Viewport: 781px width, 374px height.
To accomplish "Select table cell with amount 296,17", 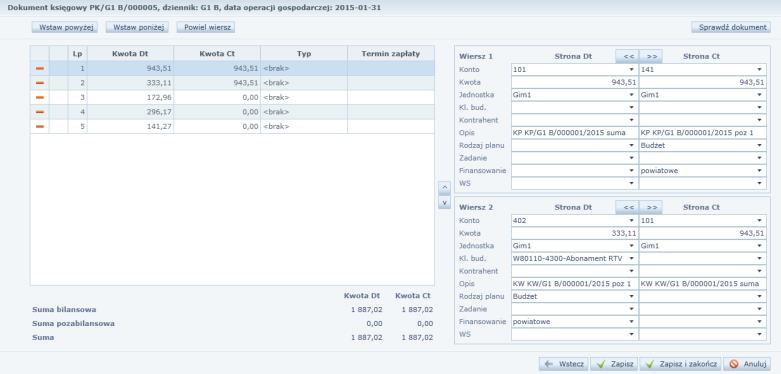I will [x=130, y=112].
